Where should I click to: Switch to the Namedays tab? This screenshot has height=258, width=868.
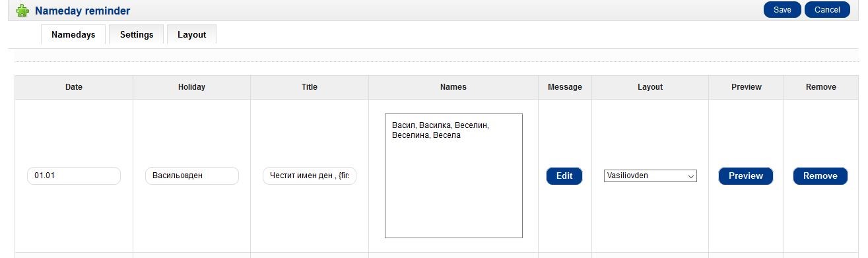point(73,34)
